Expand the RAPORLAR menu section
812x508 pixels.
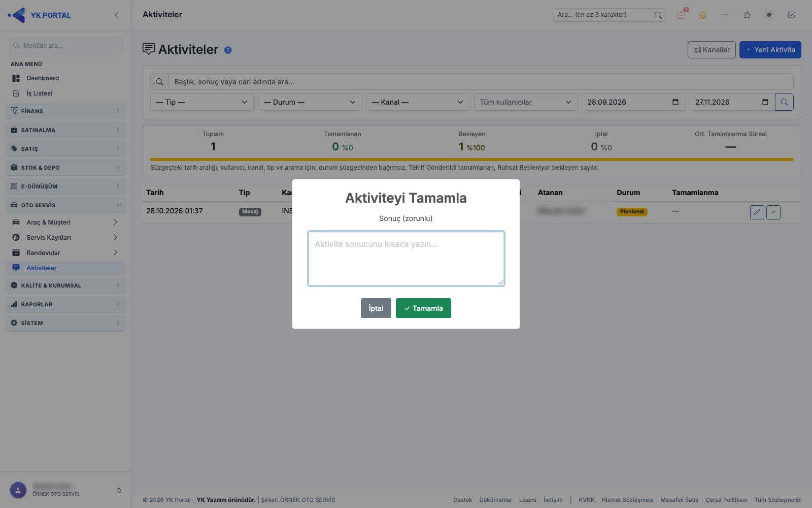coord(66,304)
